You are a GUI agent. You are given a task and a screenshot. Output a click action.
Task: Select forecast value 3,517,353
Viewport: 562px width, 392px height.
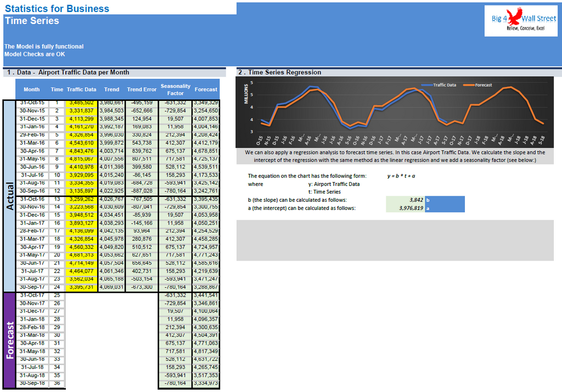pyautogui.click(x=206, y=375)
